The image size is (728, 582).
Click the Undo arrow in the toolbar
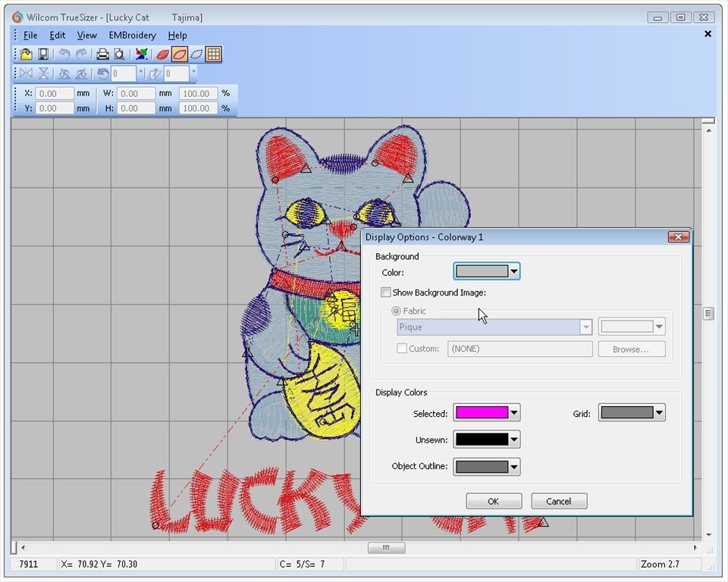64,55
